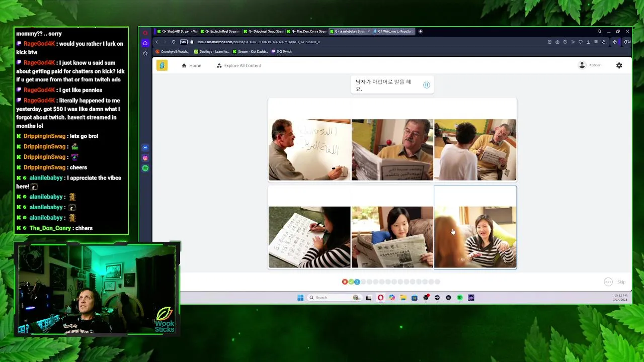Open File Explorer from taskbar
The image size is (644, 362).
pos(403,298)
